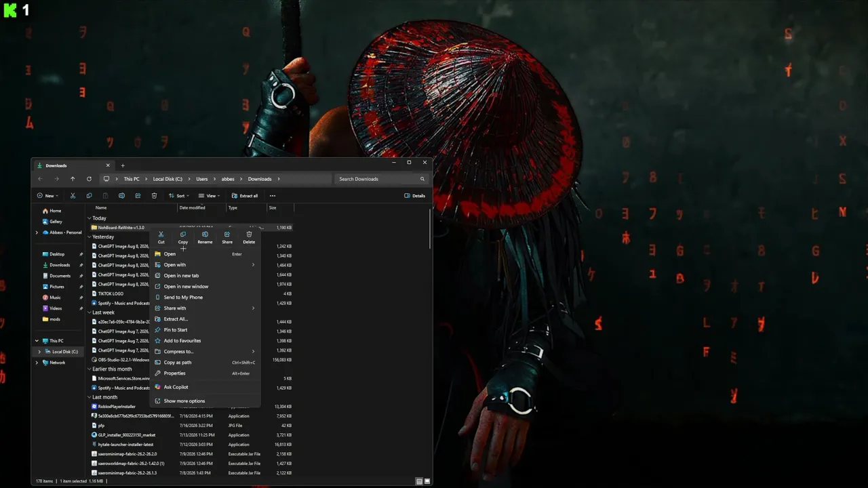Viewport: 868px width, 488px height.
Task: Click the toolbar Copy icon
Action: [89, 196]
